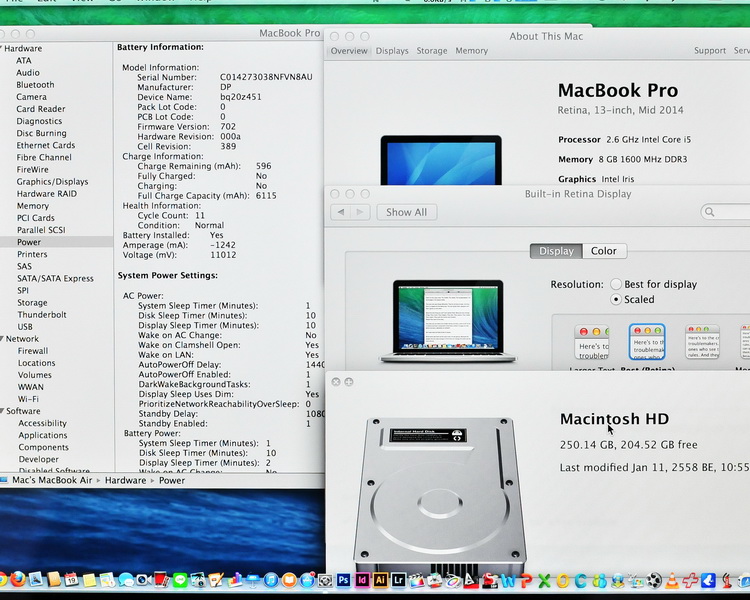
Task: Select Graphics/Displays in the sidebar
Action: (53, 182)
